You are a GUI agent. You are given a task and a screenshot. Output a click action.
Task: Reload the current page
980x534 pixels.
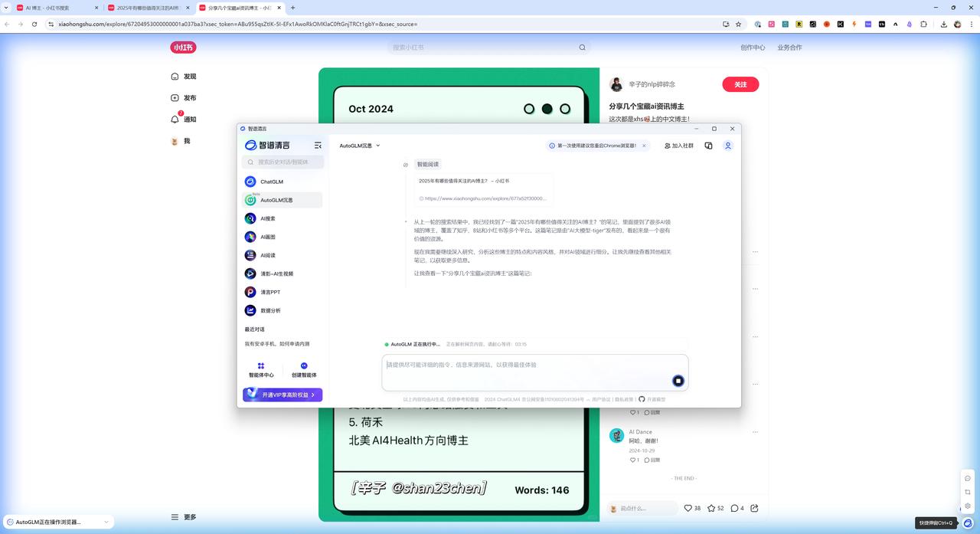click(x=35, y=24)
